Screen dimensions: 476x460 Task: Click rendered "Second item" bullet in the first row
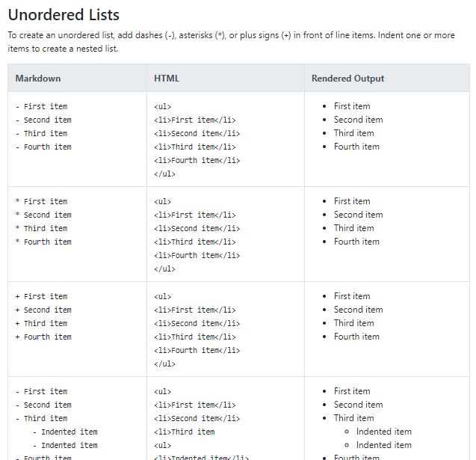(358, 120)
